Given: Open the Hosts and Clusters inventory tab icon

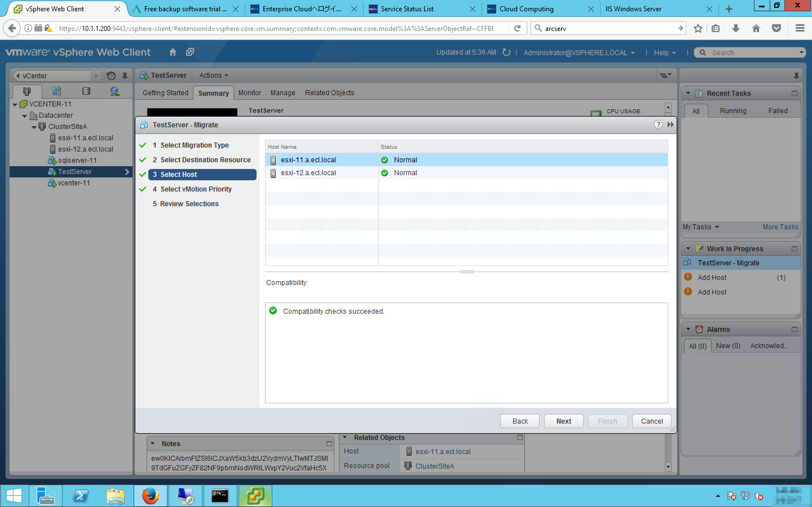Looking at the screenshot, I should pos(27,91).
